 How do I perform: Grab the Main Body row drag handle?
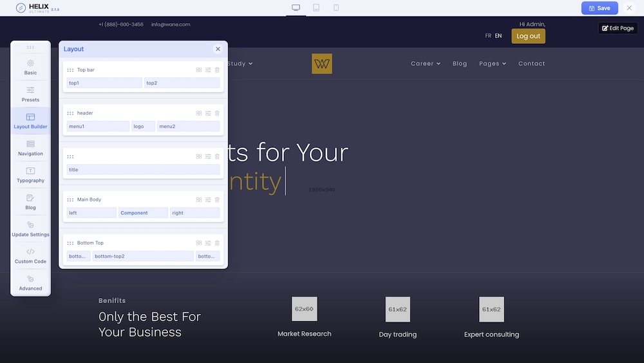(70, 200)
